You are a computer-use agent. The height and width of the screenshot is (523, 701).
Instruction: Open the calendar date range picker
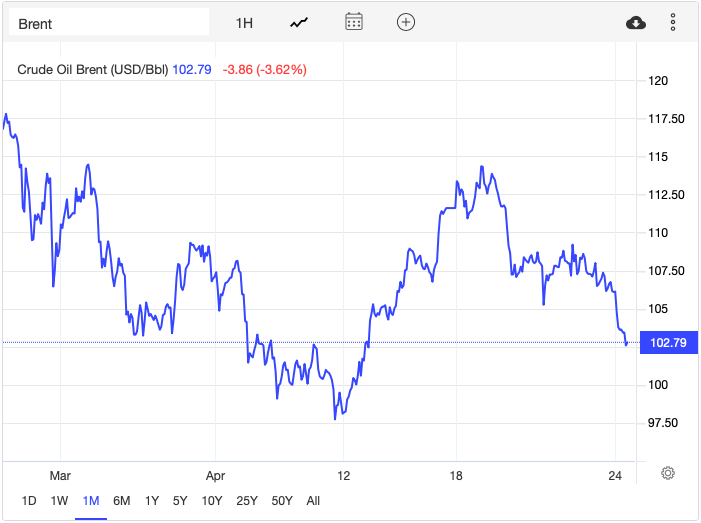coord(353,23)
